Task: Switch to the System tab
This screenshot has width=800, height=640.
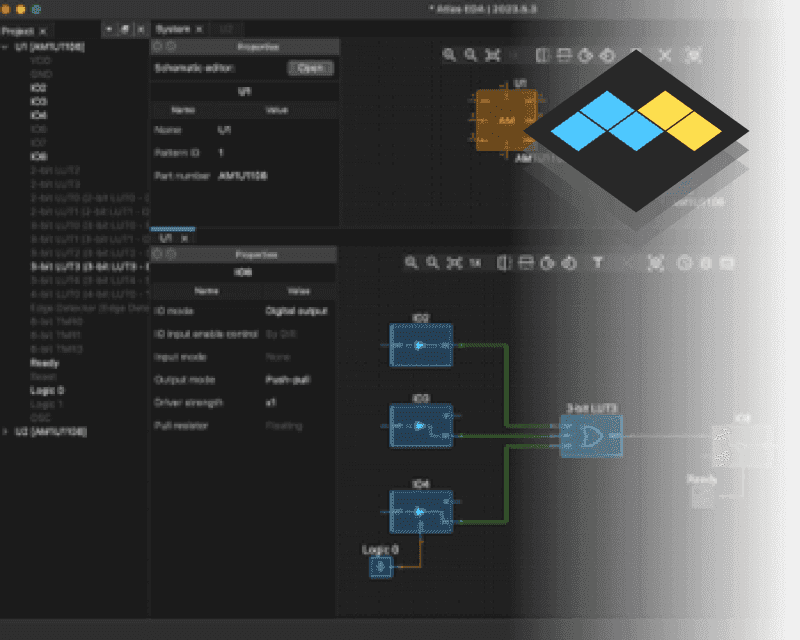Action: [172, 29]
